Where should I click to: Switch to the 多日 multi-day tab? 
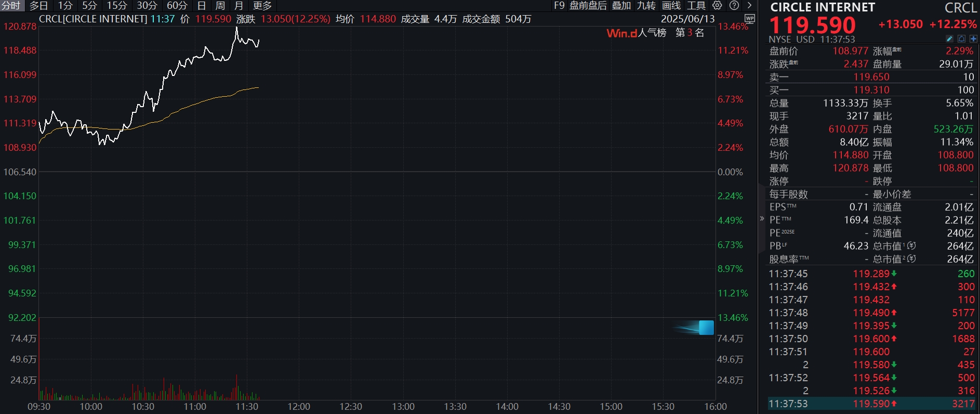click(x=38, y=6)
